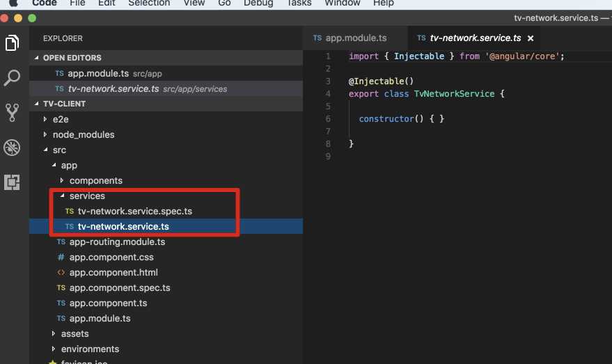Screen dimensions: 612x364
Task: Click TS icon beside tv-network.service.spec.ts
Action: pos(70,211)
